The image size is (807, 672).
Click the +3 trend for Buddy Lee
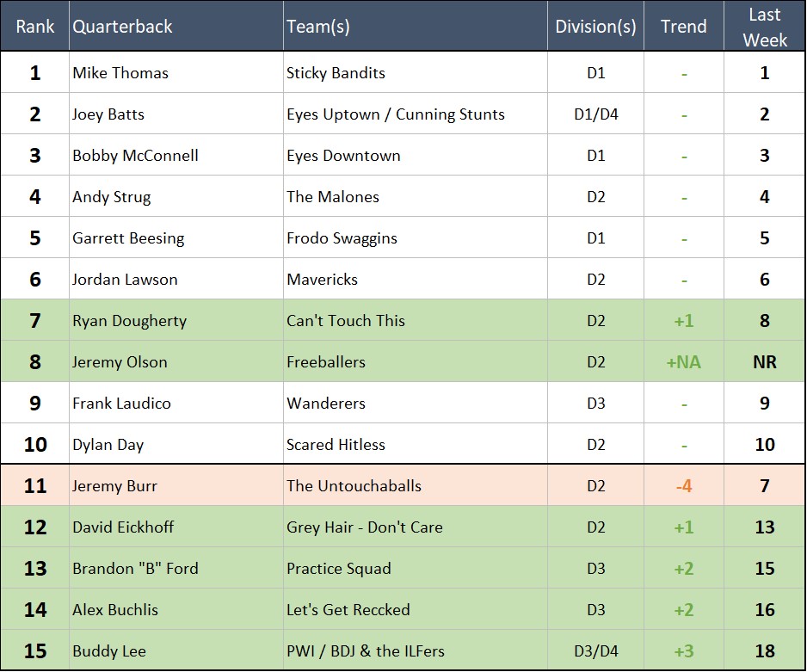coord(684,651)
